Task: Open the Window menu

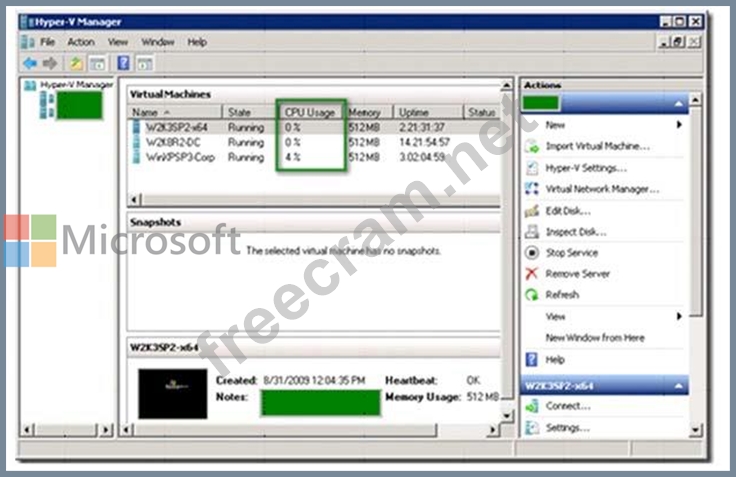Action: pos(158,42)
